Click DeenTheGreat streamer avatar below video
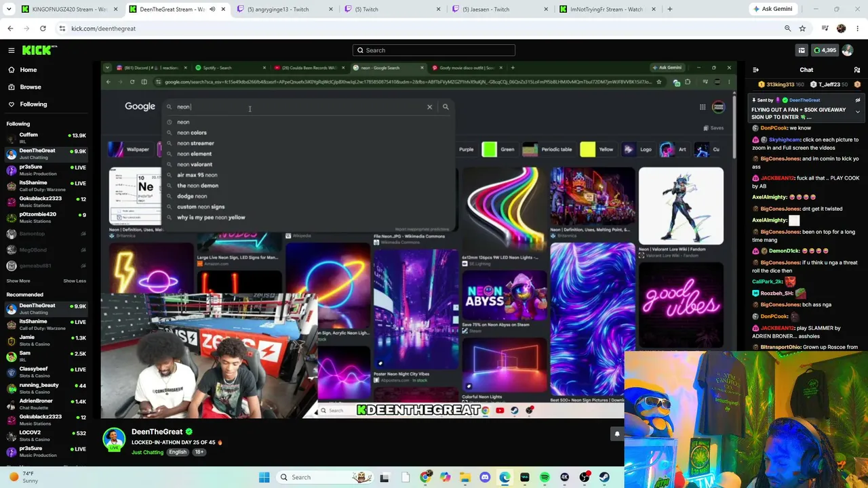The image size is (868, 488). tap(114, 439)
